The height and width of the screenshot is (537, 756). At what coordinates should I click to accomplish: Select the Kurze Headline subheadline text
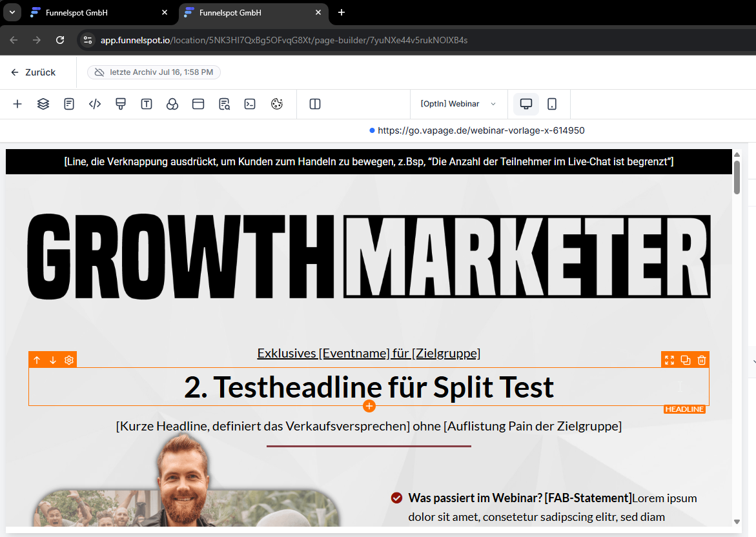369,426
